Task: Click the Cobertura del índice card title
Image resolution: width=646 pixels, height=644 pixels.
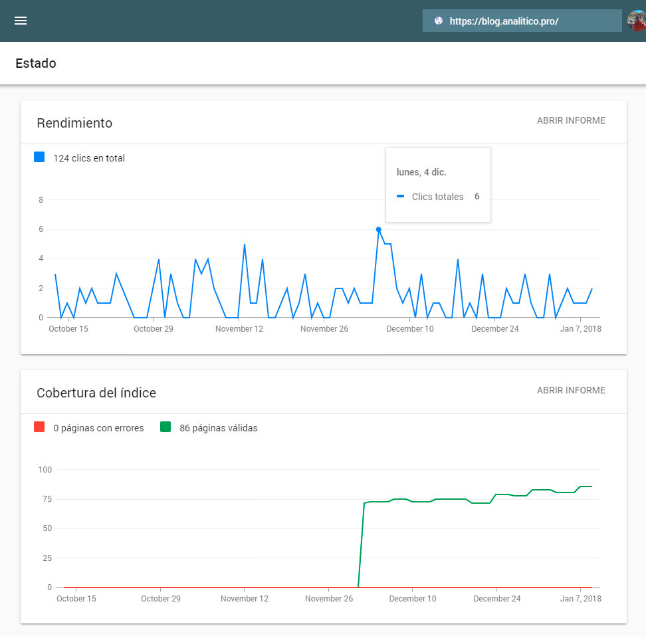Action: pos(96,393)
